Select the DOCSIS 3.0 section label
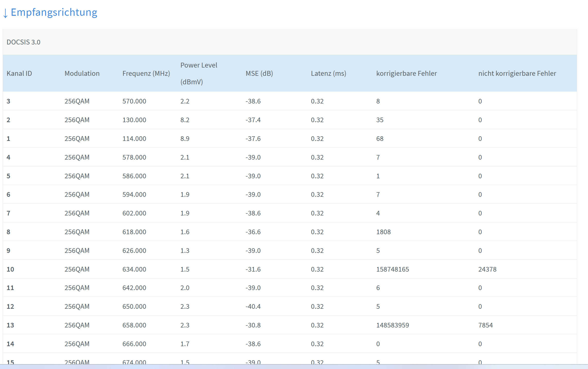Image resolution: width=588 pixels, height=369 pixels. click(x=23, y=42)
